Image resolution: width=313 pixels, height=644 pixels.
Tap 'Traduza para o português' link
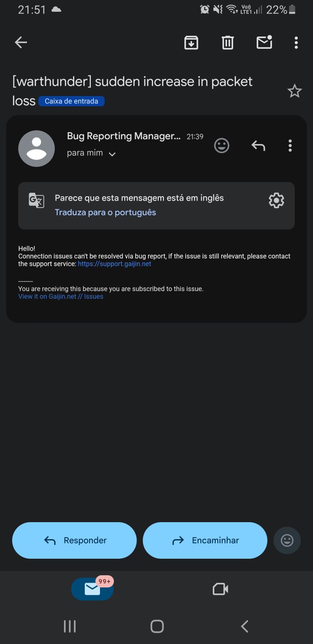105,212
